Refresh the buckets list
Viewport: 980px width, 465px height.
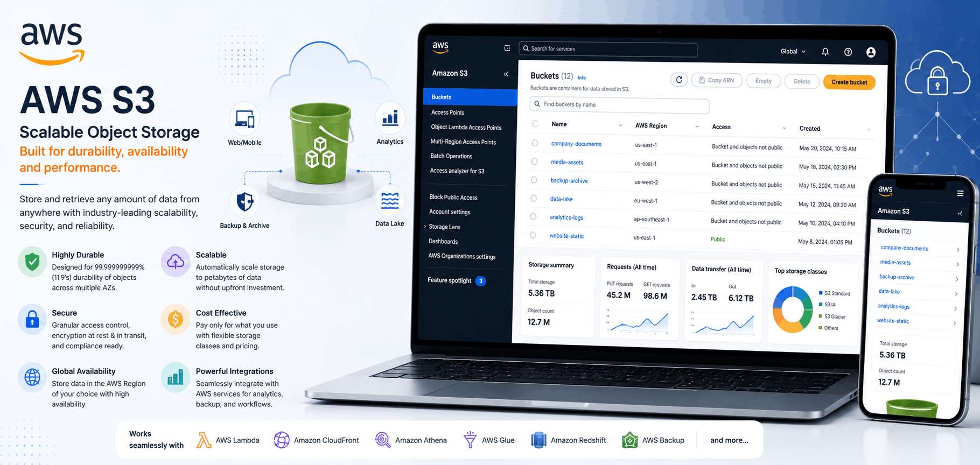(x=679, y=80)
